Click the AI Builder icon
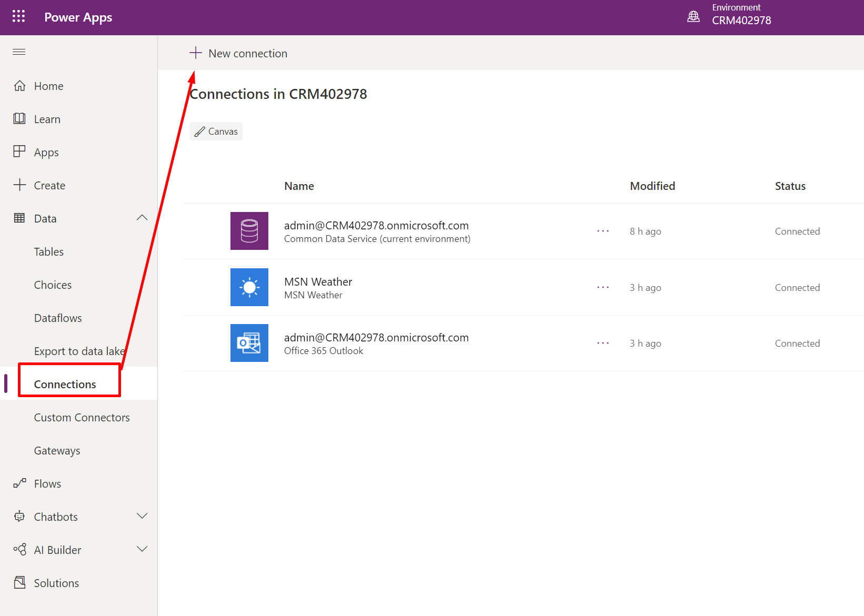864x616 pixels. 19,550
